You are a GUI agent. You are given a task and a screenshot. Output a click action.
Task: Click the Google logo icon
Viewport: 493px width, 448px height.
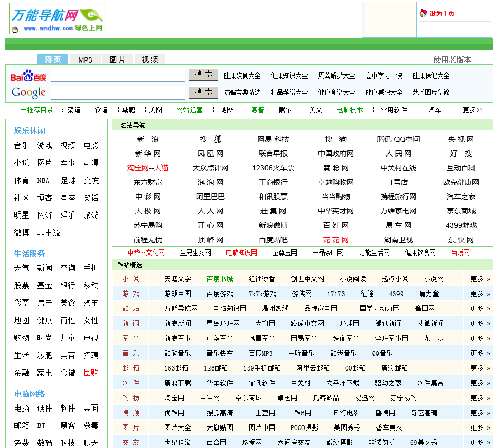28,93
